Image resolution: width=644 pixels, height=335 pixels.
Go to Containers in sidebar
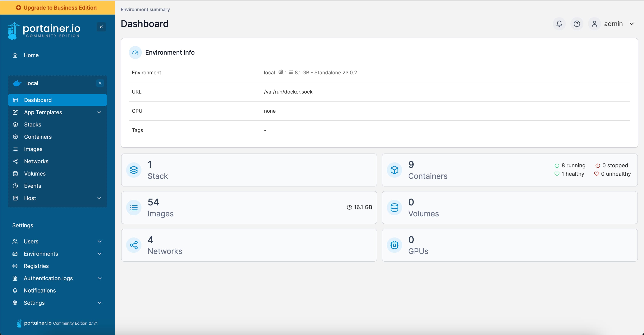coord(38,137)
